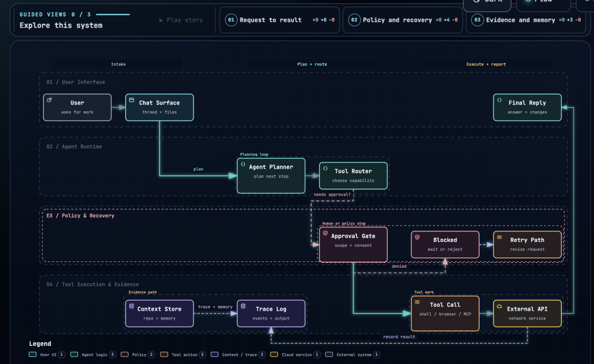Screen dimensions: 594x364
Task: Toggle the Tool action legend filter
Action: [x=183, y=355]
